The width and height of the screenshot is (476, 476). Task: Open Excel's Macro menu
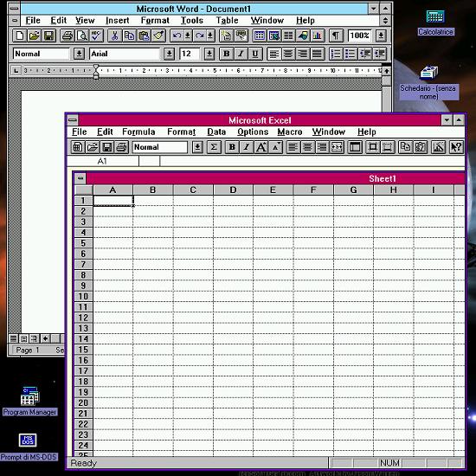(290, 132)
